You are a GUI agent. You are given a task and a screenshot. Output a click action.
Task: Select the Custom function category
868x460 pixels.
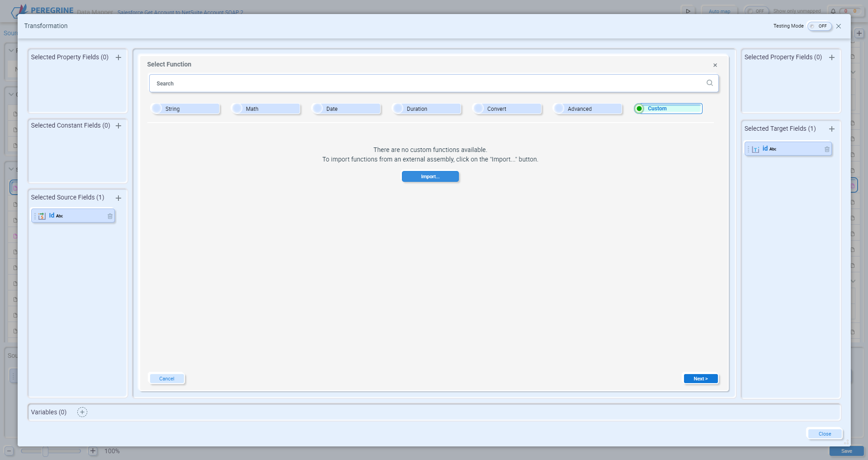(x=668, y=109)
